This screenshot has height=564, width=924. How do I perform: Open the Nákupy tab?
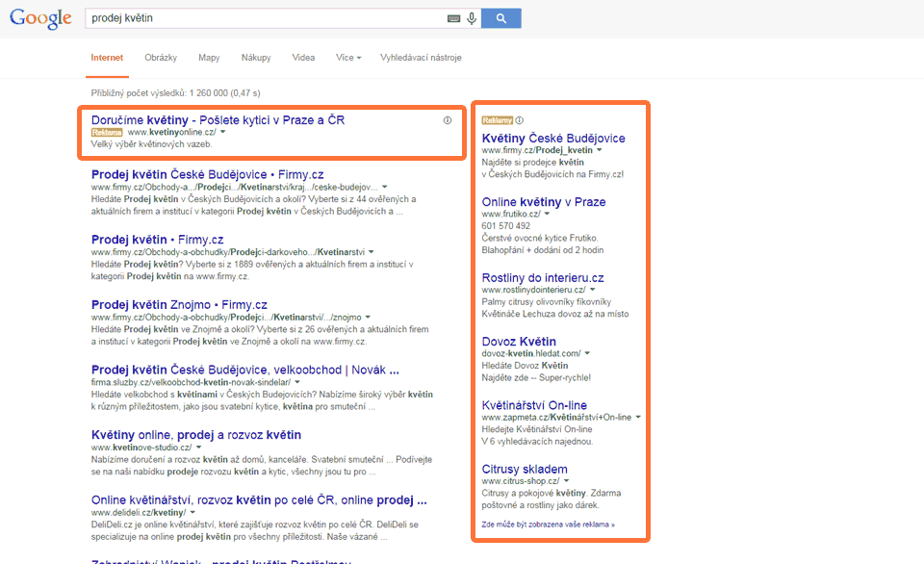[x=256, y=58]
